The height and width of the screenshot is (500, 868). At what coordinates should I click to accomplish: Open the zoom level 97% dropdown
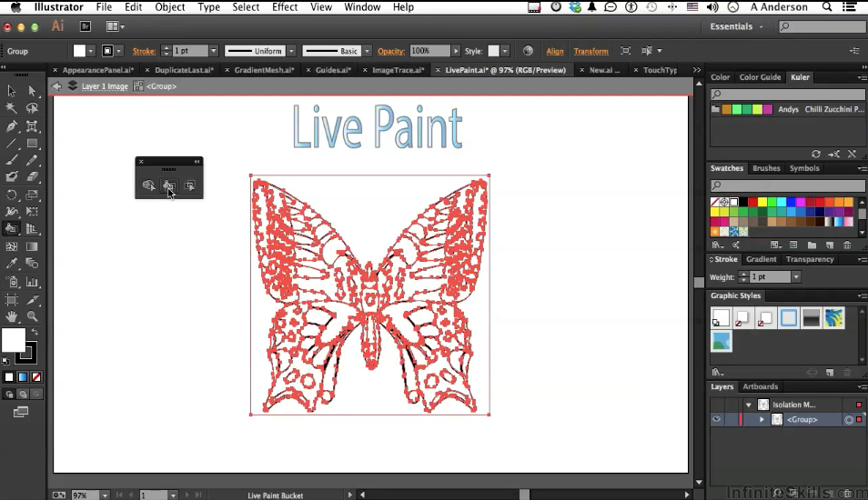(104, 495)
